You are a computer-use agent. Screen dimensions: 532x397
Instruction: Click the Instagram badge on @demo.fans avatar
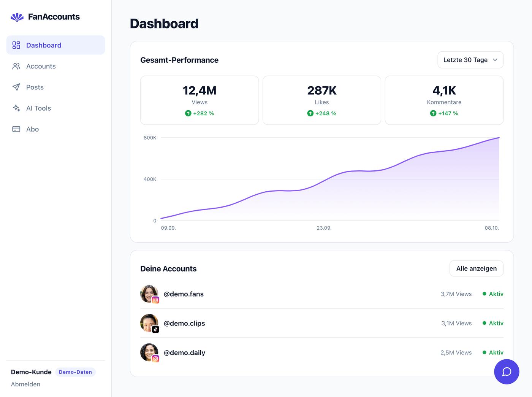tap(155, 300)
